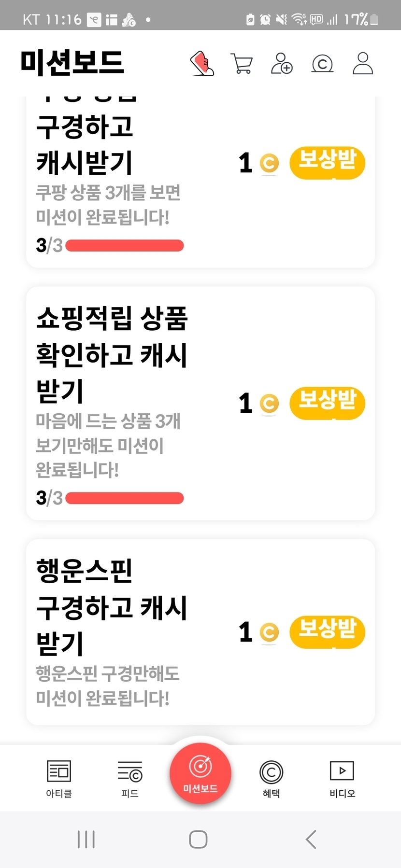Open cash coin icon in header
The height and width of the screenshot is (868, 401).
322,63
